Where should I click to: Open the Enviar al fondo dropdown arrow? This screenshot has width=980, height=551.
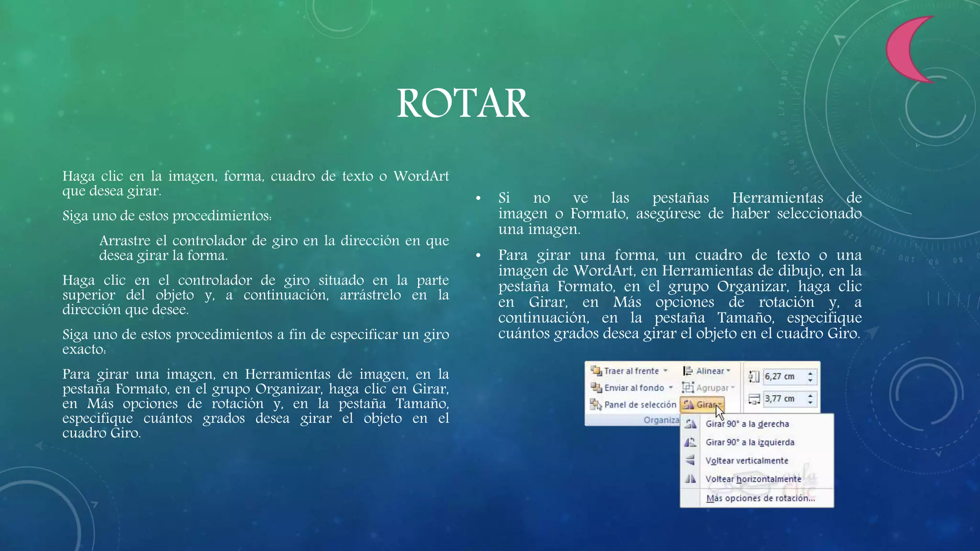coord(671,387)
